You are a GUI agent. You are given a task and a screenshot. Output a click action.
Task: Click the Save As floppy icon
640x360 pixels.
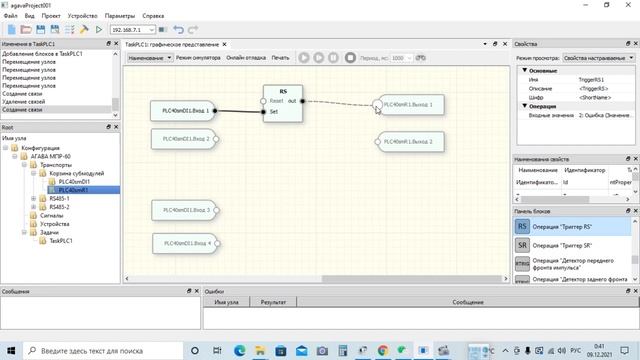tap(55, 29)
